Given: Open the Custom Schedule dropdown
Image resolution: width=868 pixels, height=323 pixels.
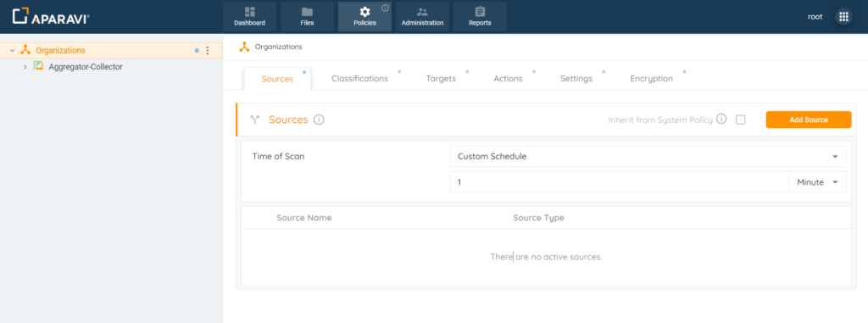Looking at the screenshot, I should 648,156.
